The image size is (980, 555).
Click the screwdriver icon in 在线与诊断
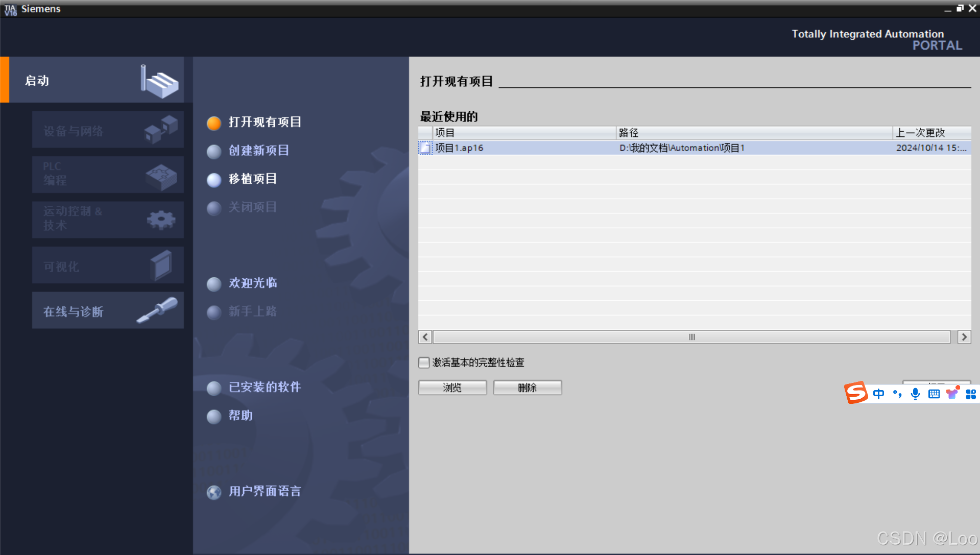point(157,309)
